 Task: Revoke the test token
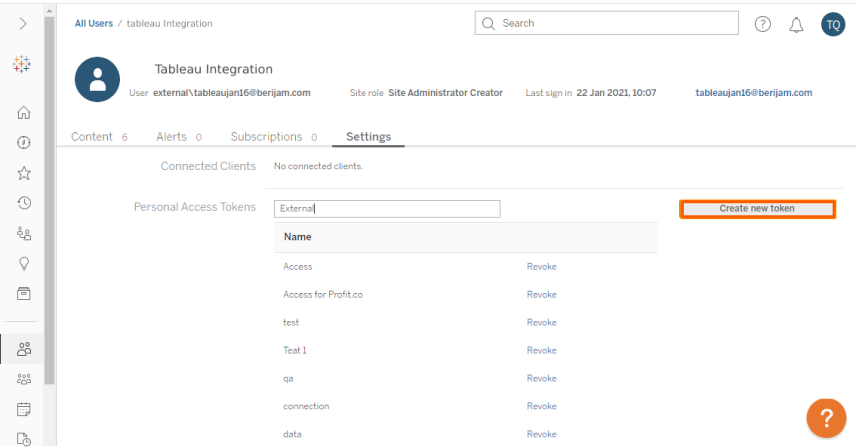coord(542,322)
